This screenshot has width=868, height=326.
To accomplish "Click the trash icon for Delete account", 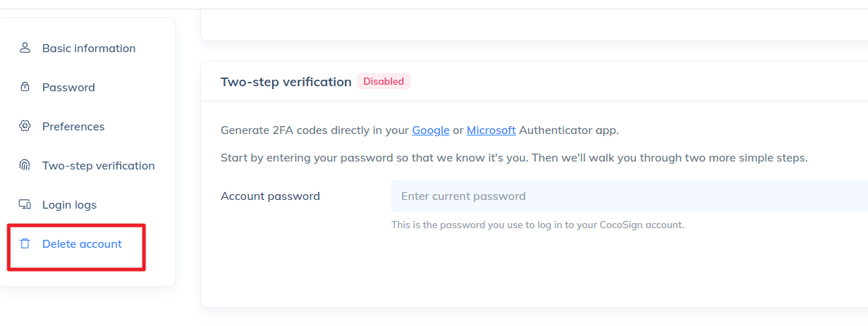I will [25, 243].
